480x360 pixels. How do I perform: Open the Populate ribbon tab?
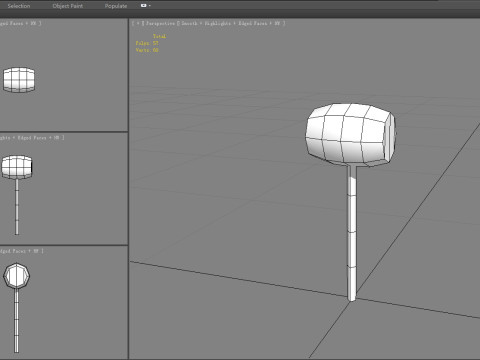(x=116, y=6)
